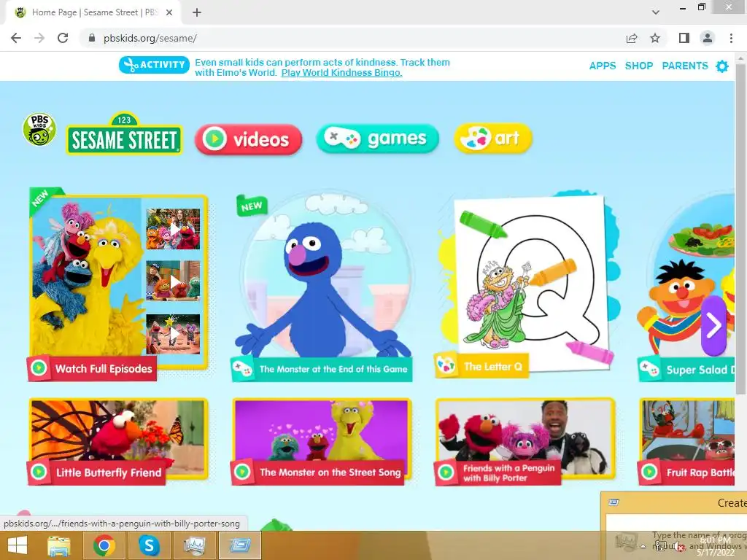747x560 pixels.
Task: Click The Letter Q art label
Action: pos(481,366)
